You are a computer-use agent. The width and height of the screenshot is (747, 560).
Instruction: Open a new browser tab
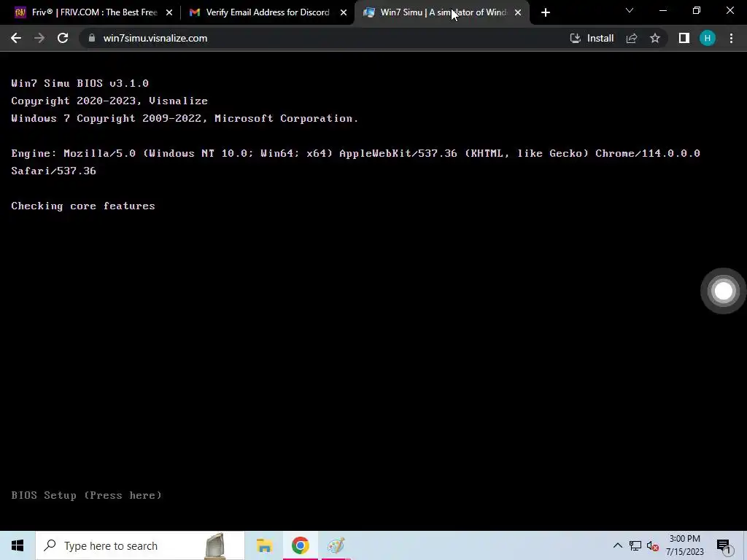(546, 12)
